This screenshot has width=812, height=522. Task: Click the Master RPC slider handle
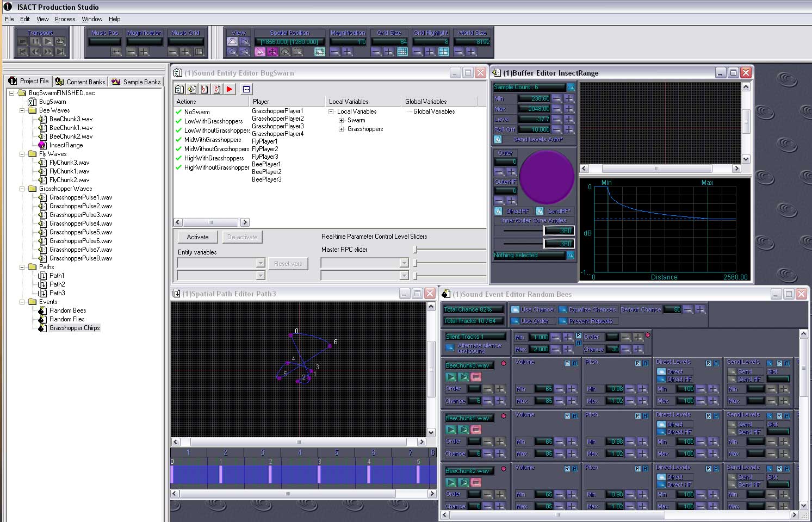(415, 250)
